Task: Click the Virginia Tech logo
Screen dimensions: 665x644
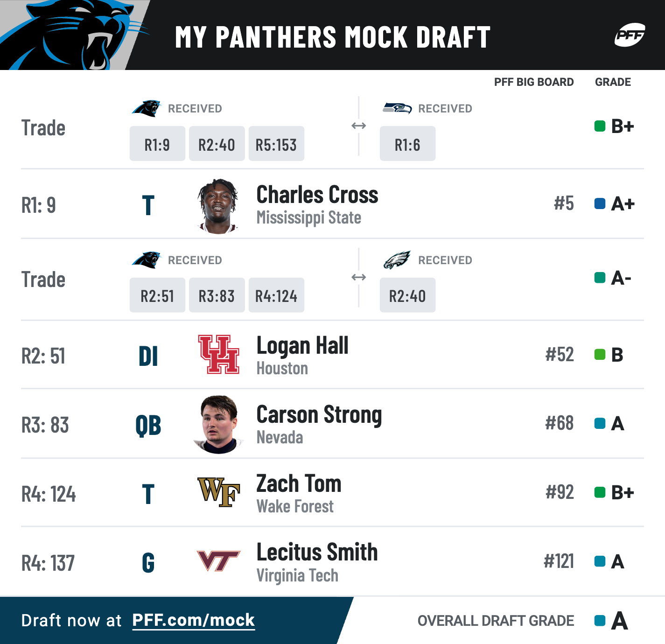Action: pos(218,561)
